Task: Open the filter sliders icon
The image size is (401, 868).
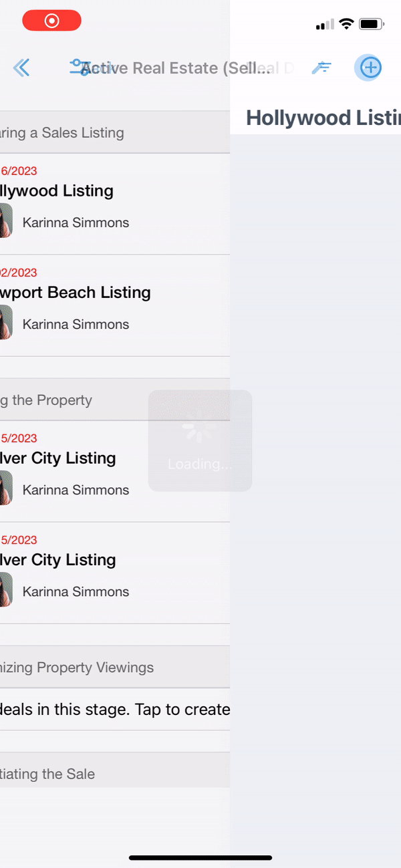Action: 80,67
